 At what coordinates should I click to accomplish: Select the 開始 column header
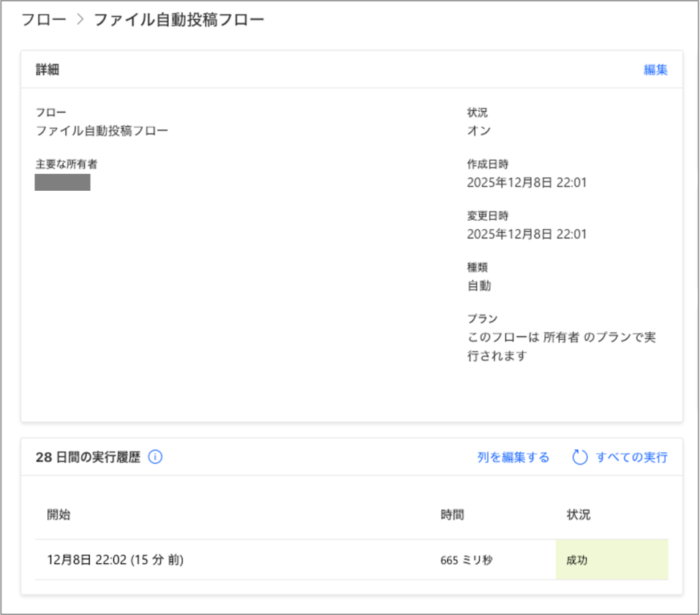58,514
